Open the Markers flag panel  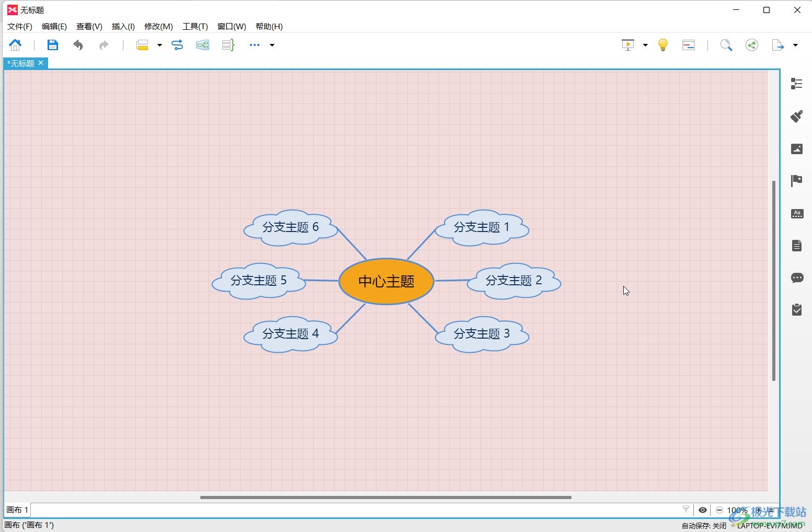point(797,181)
